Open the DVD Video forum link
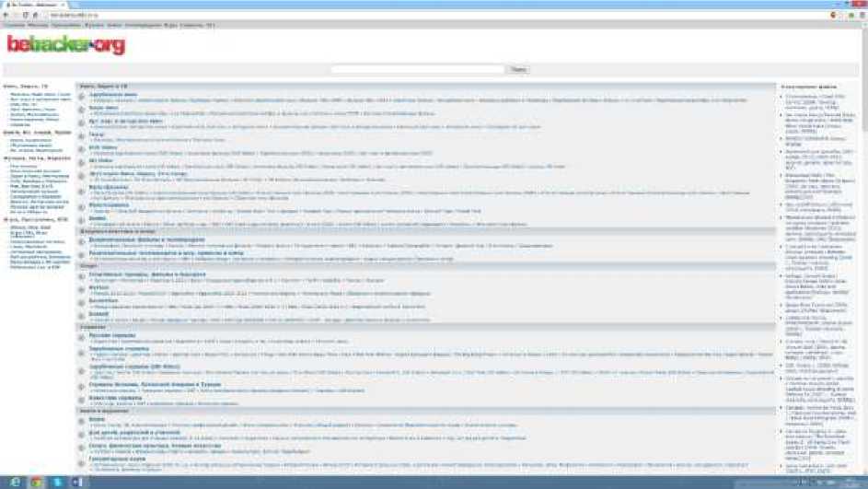 (103, 147)
